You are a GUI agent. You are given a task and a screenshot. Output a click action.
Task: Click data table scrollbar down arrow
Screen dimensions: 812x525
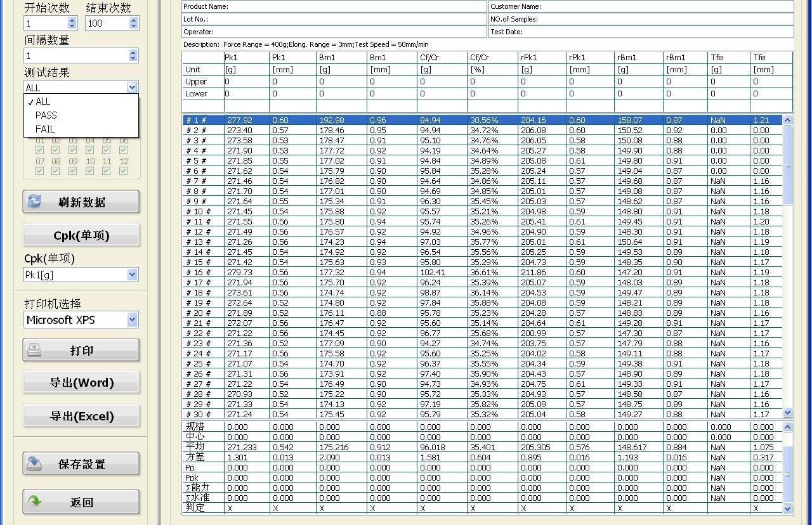[788, 413]
